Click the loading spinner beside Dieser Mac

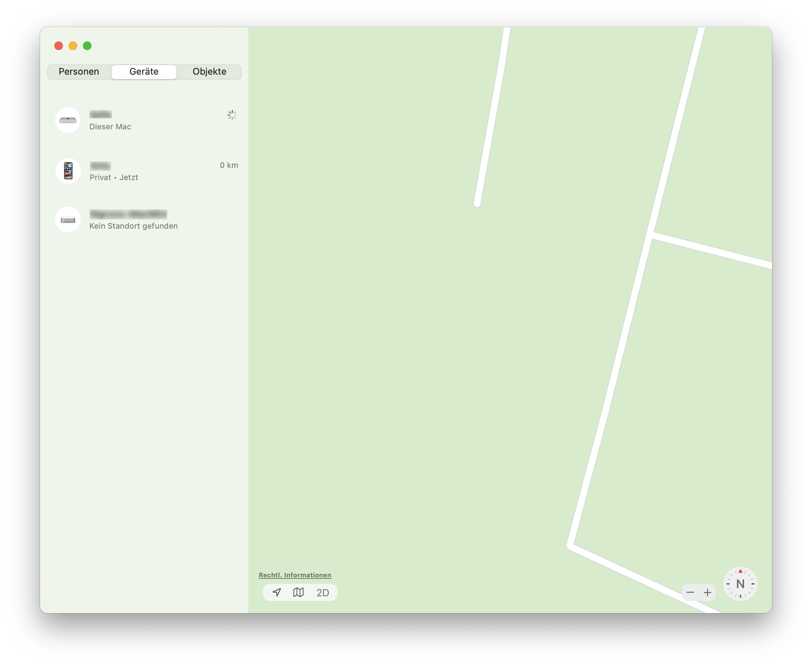232,115
